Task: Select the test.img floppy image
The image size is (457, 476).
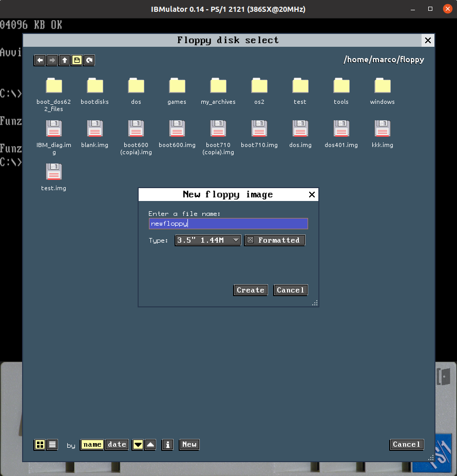Action: tap(54, 177)
